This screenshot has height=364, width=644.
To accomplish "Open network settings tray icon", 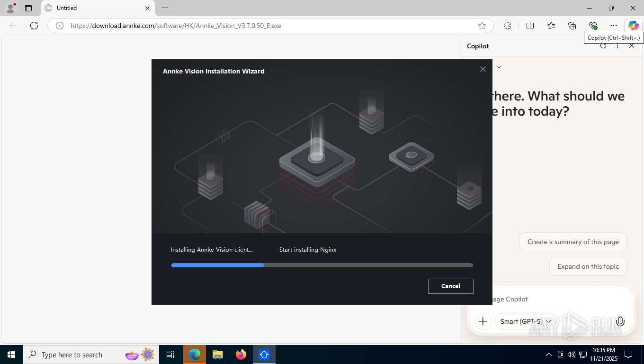I will (583, 355).
